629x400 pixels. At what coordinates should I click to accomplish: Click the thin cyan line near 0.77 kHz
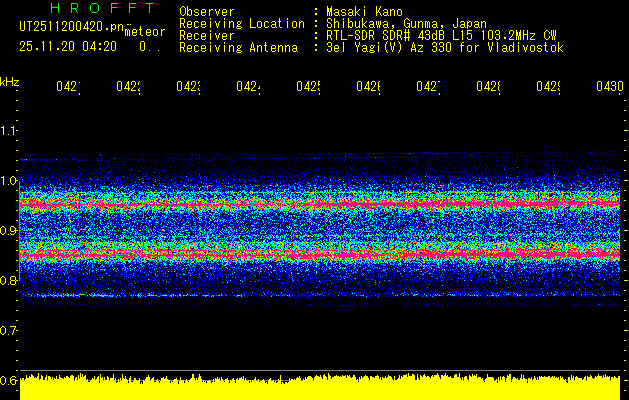coord(320,295)
